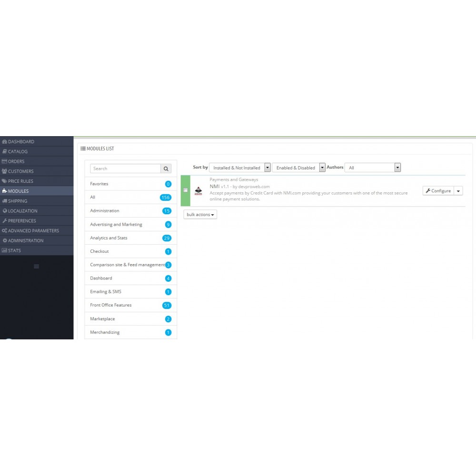Screen dimensions: 476x476
Task: Open the Stats menu label
Action: tap(14, 250)
